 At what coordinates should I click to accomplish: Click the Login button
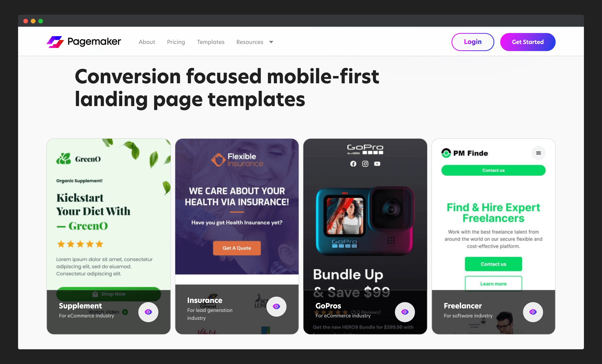click(472, 42)
